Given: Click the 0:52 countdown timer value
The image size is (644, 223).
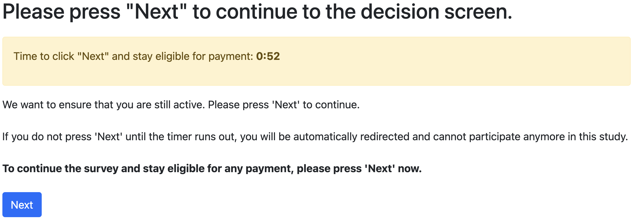Looking at the screenshot, I should 268,56.
